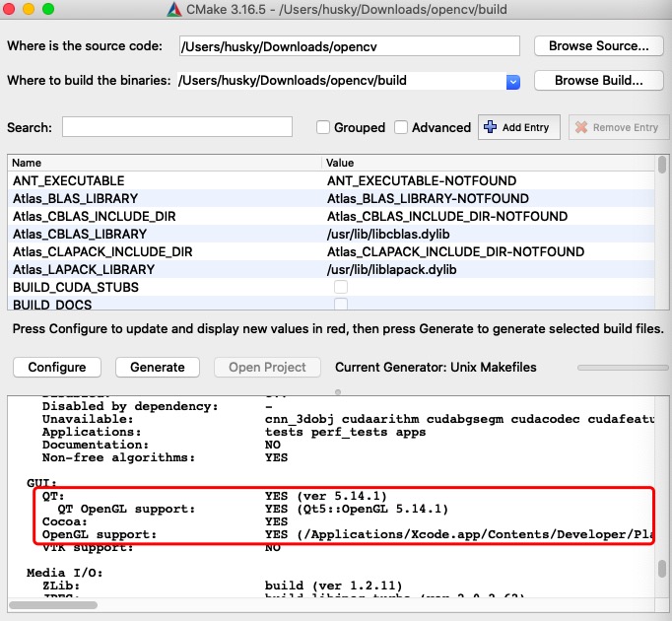Click the Generate button
672x621 pixels.
(158, 367)
